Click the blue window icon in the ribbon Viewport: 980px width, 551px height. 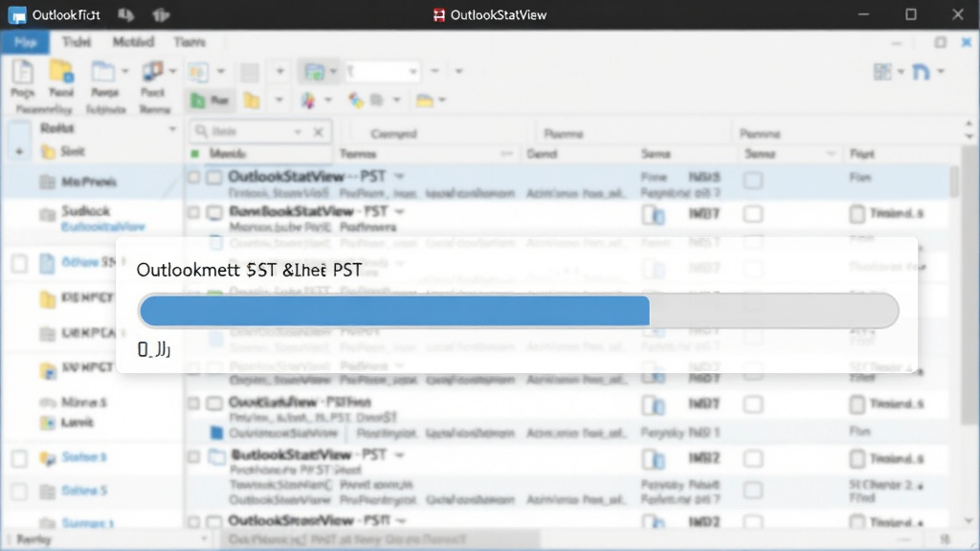(x=102, y=72)
